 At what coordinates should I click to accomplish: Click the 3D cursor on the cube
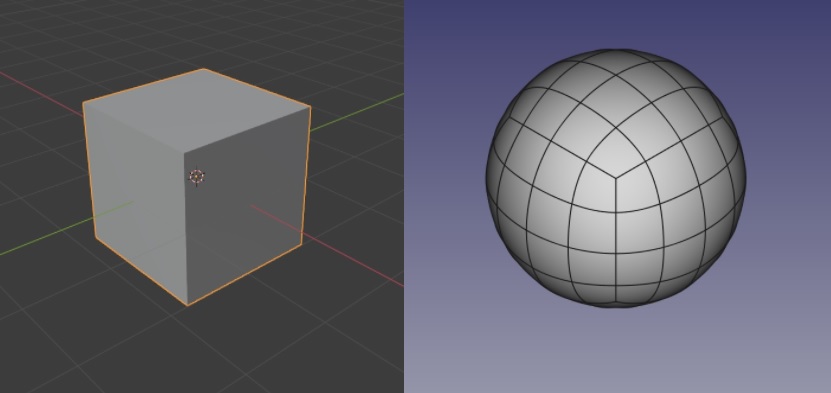tap(197, 176)
